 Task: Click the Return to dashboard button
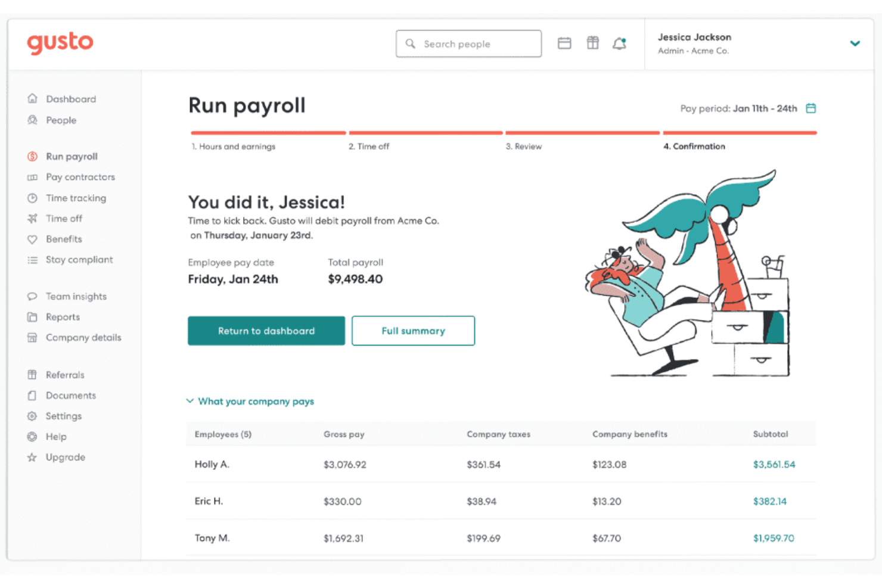click(266, 331)
